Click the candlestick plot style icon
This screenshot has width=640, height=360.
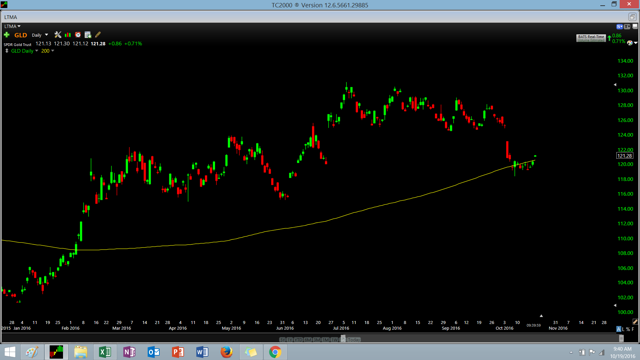[68, 35]
